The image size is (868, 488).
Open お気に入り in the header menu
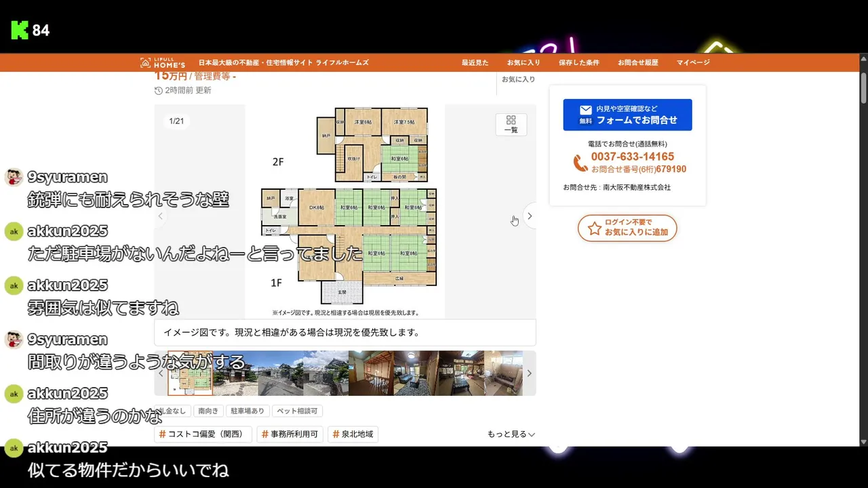pyautogui.click(x=524, y=62)
